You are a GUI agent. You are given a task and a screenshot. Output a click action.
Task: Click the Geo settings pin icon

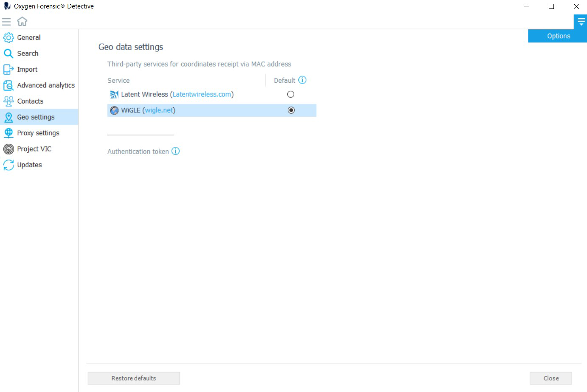tap(8, 117)
